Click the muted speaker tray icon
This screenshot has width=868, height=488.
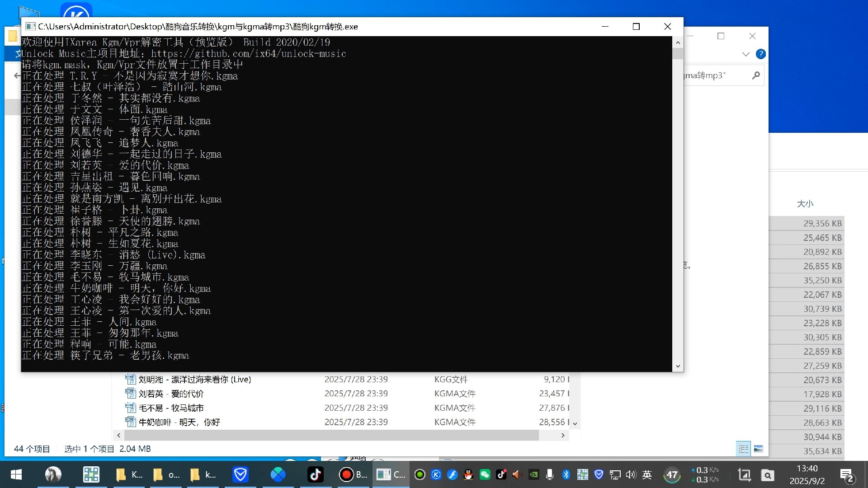[517, 474]
